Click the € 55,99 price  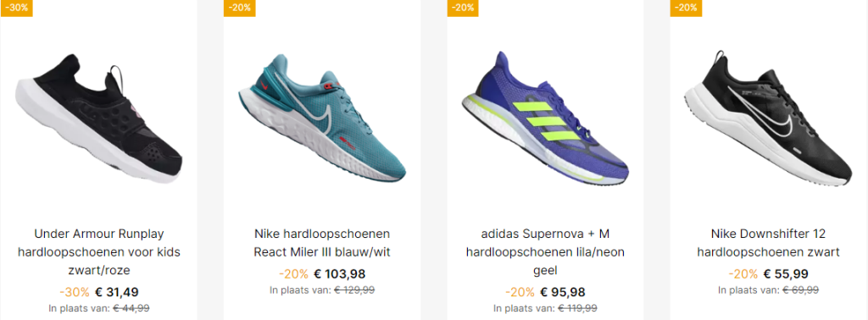coord(786,273)
